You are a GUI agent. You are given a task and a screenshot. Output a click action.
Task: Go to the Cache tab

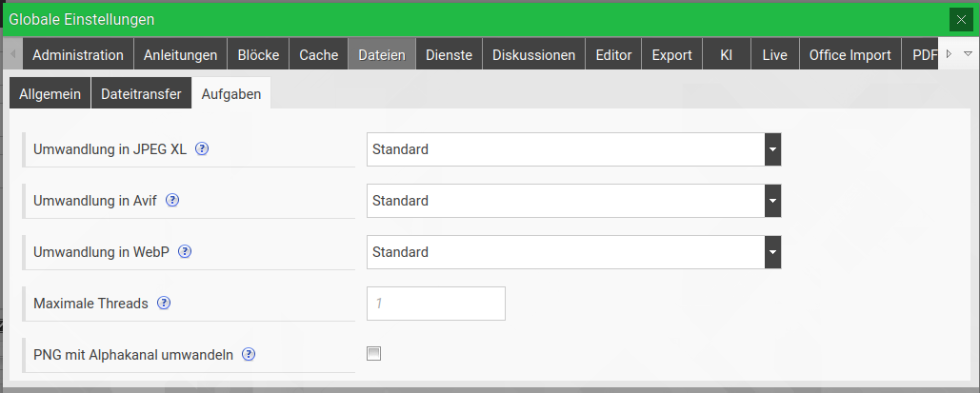(318, 55)
